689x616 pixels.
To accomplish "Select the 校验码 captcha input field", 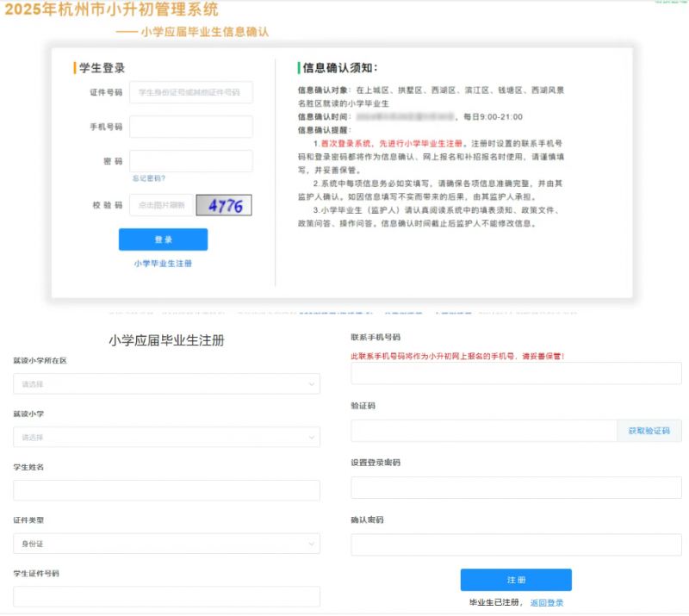I will tap(162, 205).
